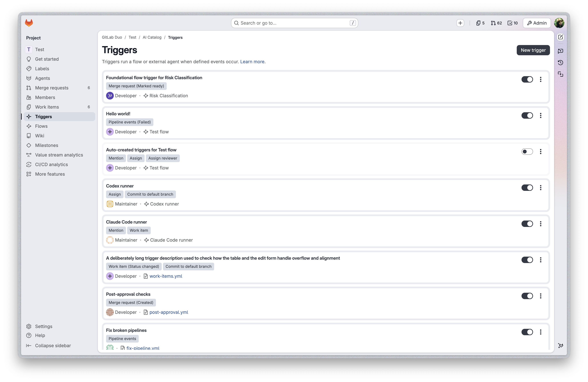This screenshot has height=382, width=588.
Task: Click Risk Classification trigger's Developer avatar
Action: [x=110, y=95]
